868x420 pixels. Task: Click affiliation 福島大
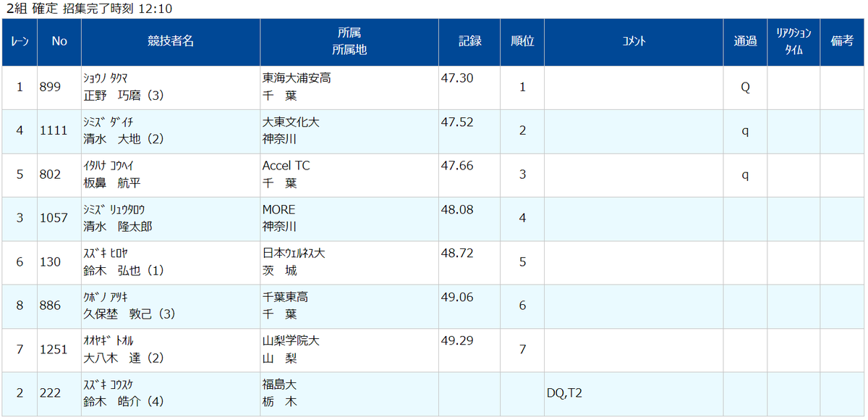[280, 385]
